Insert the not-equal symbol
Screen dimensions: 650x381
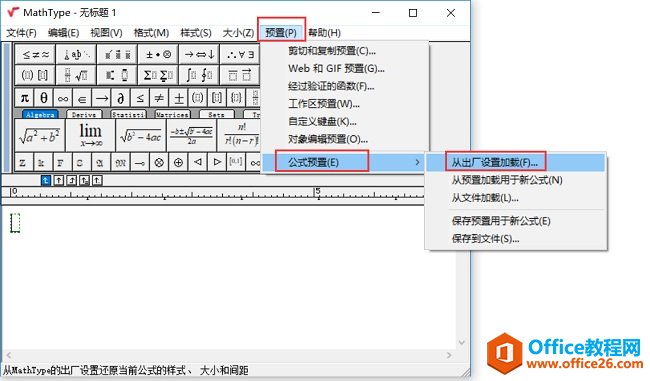pyautogui.click(x=159, y=98)
